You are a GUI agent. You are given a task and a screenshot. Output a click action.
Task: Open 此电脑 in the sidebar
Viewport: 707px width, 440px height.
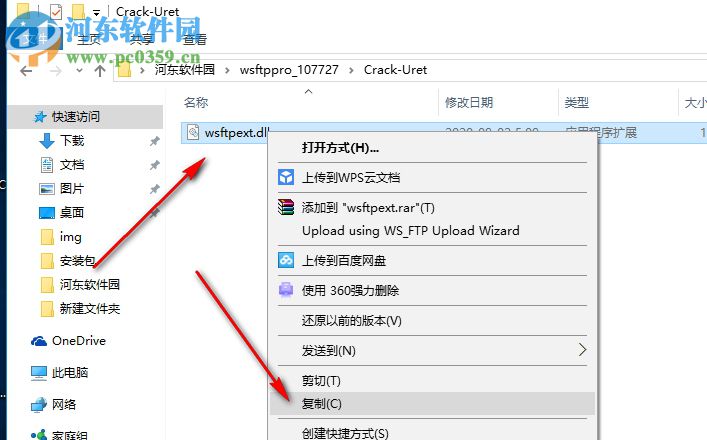[x=70, y=372]
